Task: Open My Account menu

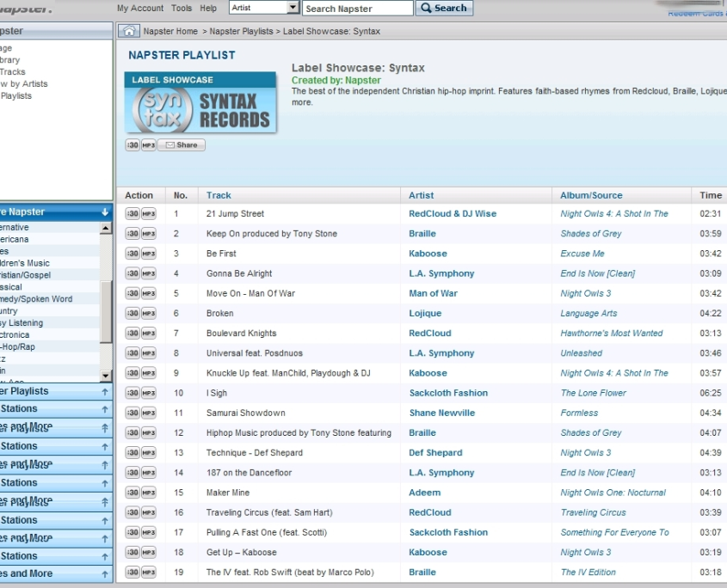Action: [x=140, y=8]
